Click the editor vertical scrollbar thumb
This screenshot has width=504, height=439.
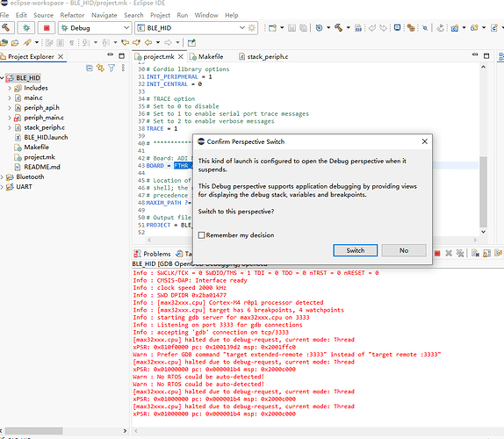(x=483, y=191)
